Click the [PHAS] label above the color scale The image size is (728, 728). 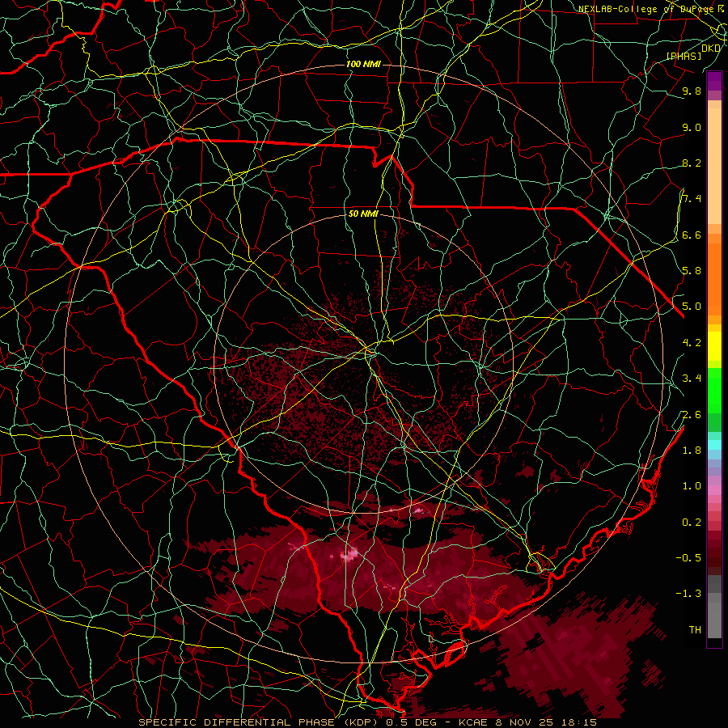coord(684,56)
